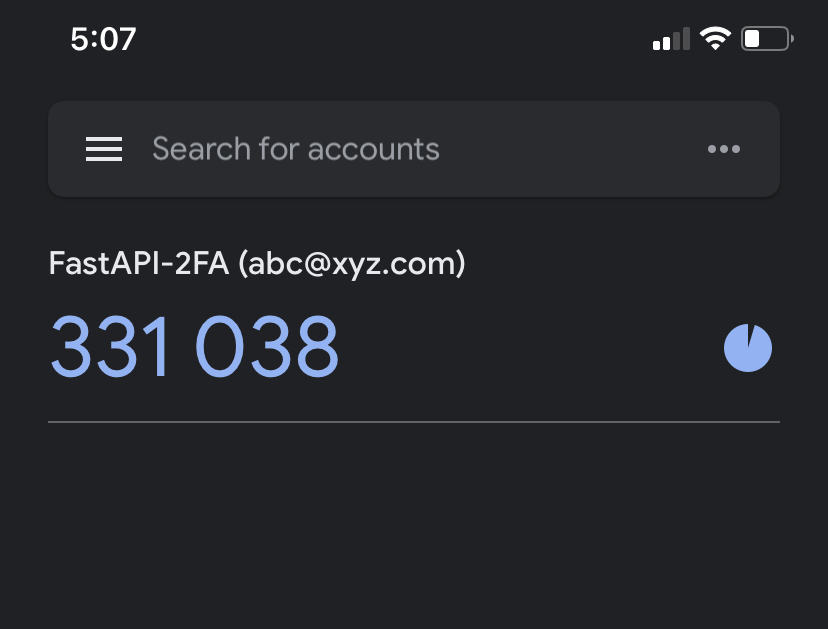Tap the circular countdown timer icon
The height and width of the screenshot is (629, 828).
(748, 348)
